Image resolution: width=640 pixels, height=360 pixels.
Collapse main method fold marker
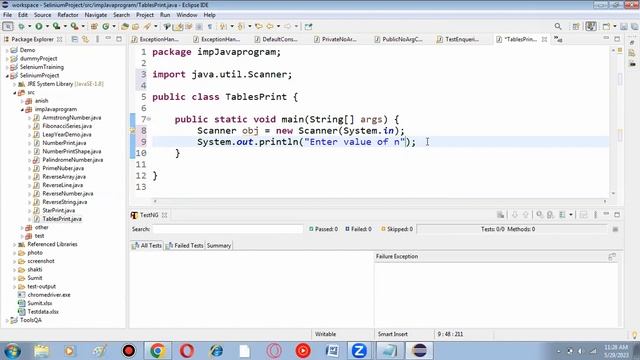tap(149, 119)
